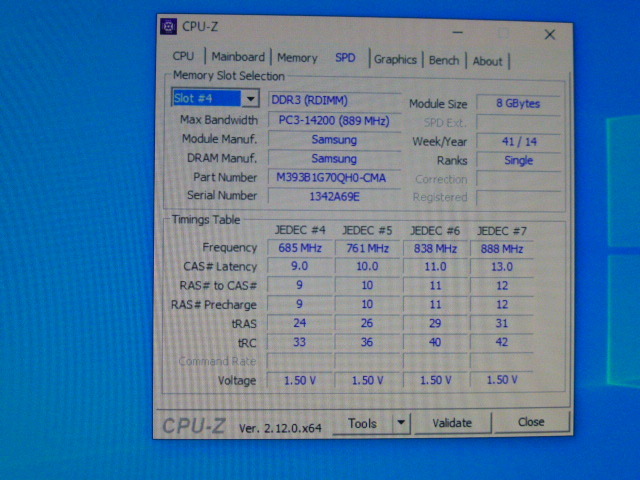Click the Serial Number field 1342A69E

point(334,196)
